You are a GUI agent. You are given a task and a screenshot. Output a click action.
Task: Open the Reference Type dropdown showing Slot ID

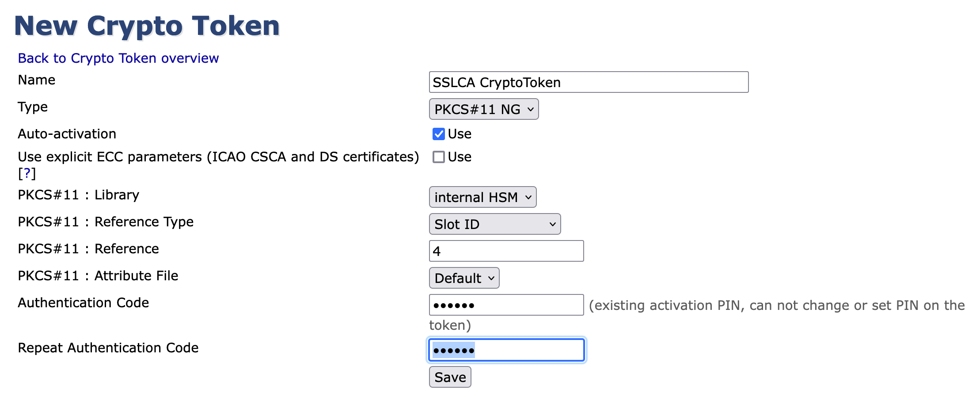pyautogui.click(x=494, y=224)
